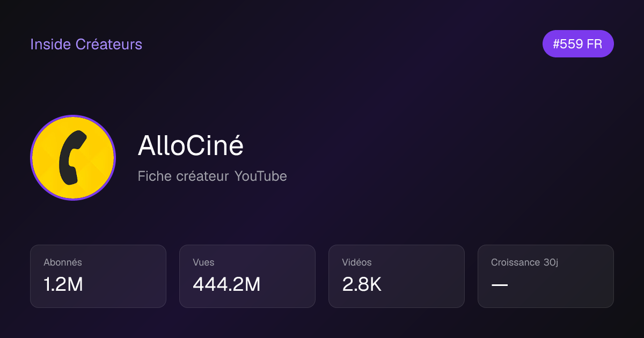Click the 444.2M views value

(x=226, y=284)
